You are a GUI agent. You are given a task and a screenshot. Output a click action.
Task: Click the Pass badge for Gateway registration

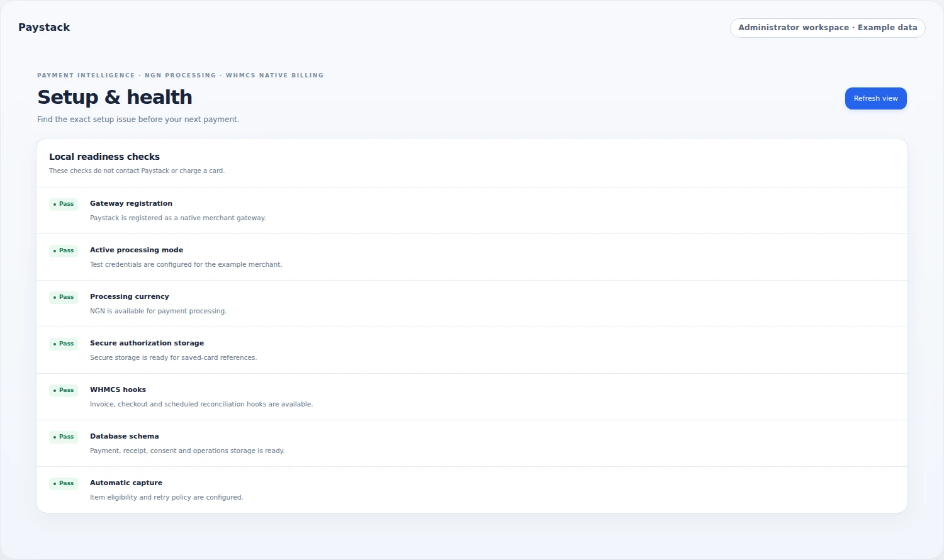click(64, 204)
